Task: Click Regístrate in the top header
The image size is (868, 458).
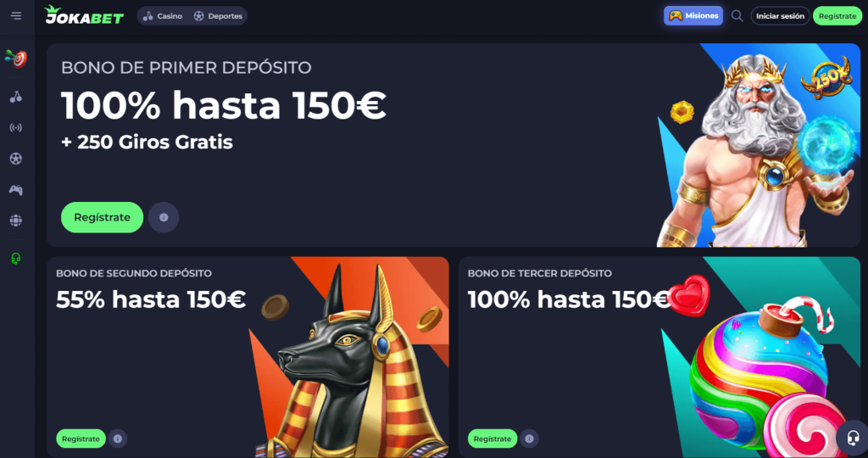Action: coord(837,16)
